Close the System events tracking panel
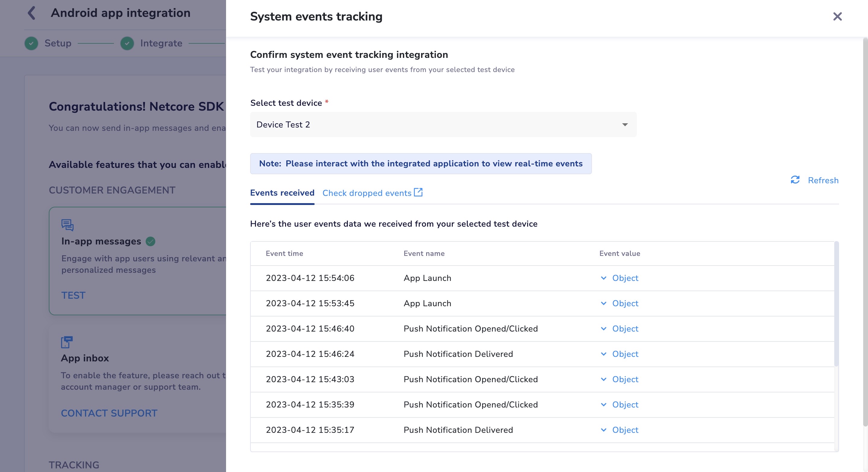 837,17
